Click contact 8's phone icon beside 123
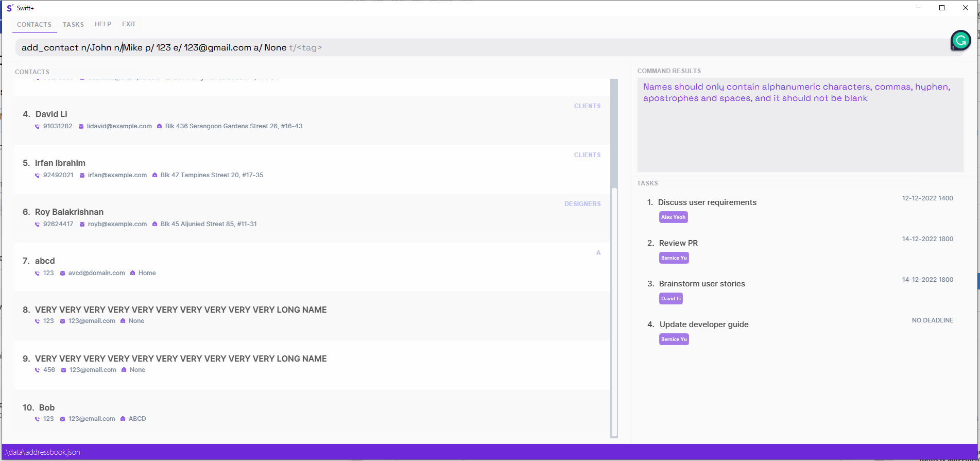This screenshot has height=461, width=980. pos(37,321)
